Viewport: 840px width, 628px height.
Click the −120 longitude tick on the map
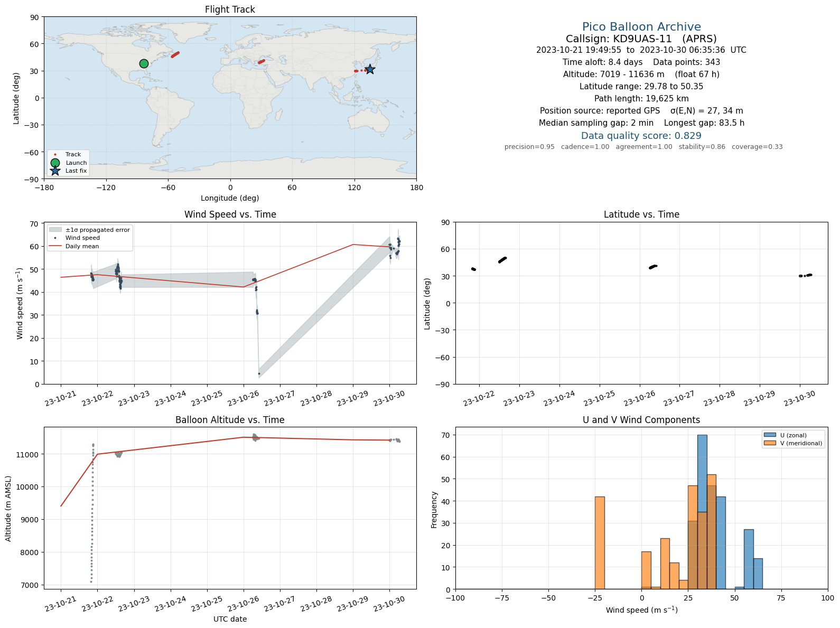tap(106, 188)
